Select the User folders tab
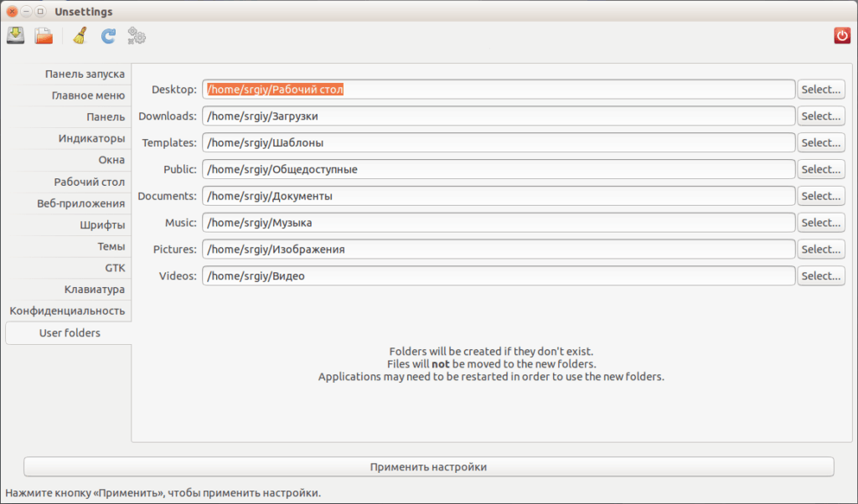The height and width of the screenshot is (504, 858). tap(69, 333)
